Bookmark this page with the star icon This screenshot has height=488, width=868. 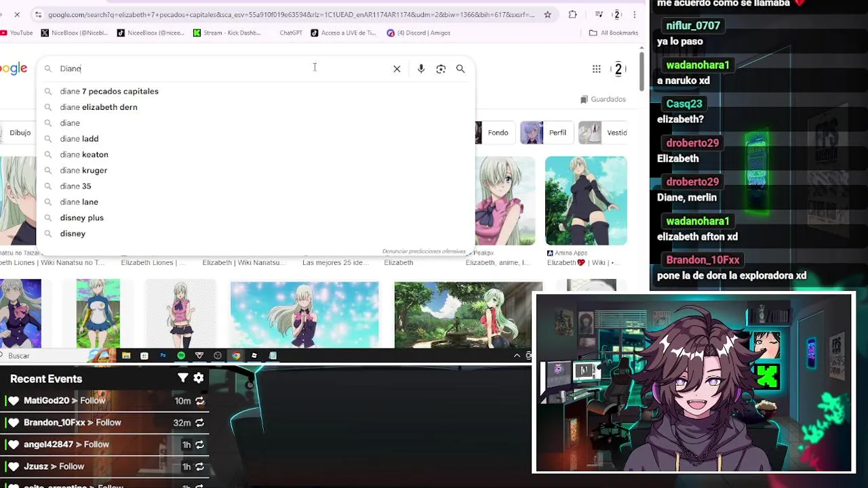547,14
